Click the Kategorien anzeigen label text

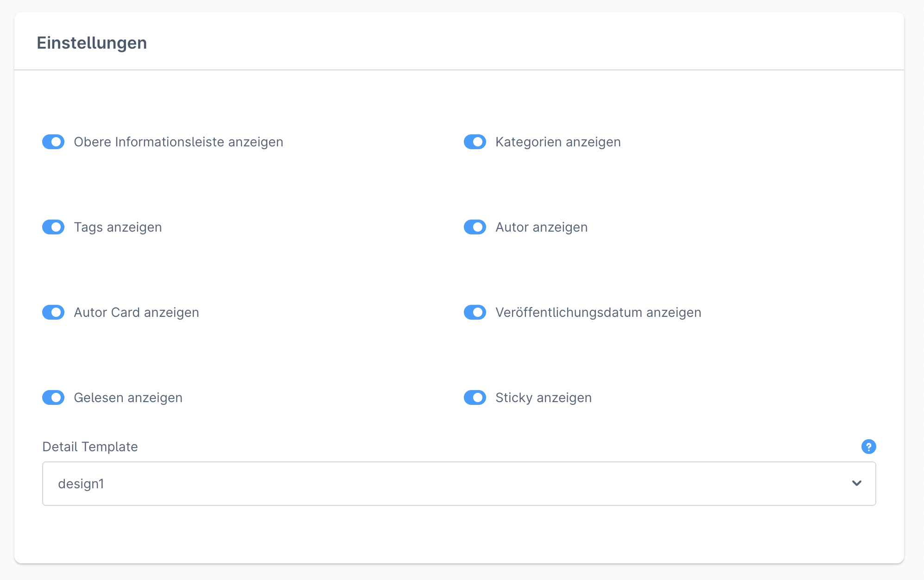click(x=558, y=142)
